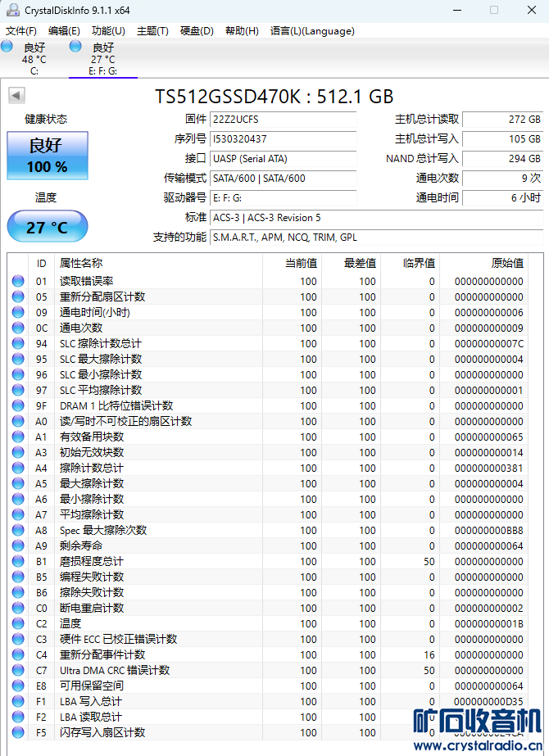Select the 读/写时不可校正的扇区计数 row text
The width and height of the screenshot is (549, 756).
click(125, 421)
